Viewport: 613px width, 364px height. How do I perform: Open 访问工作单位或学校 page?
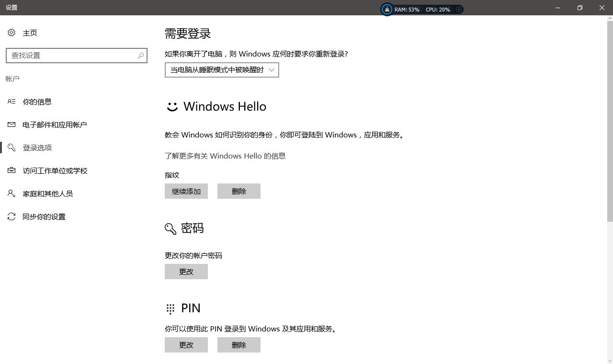(x=55, y=171)
